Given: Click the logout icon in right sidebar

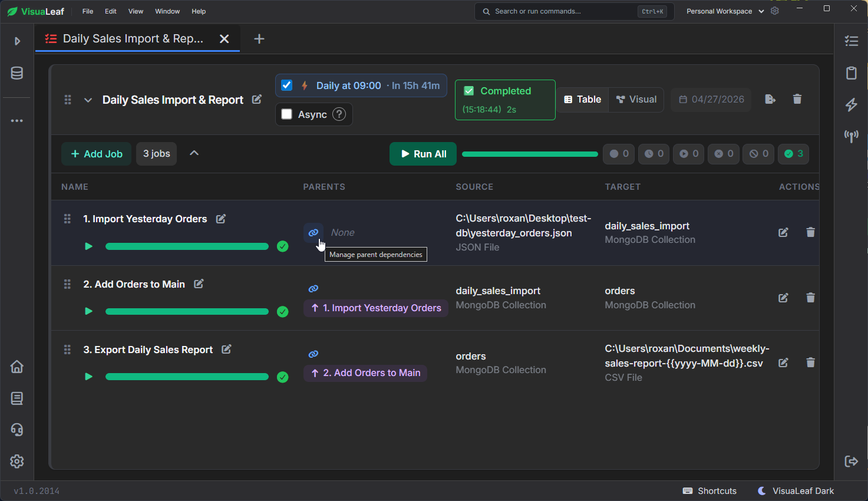Looking at the screenshot, I should pyautogui.click(x=851, y=461).
